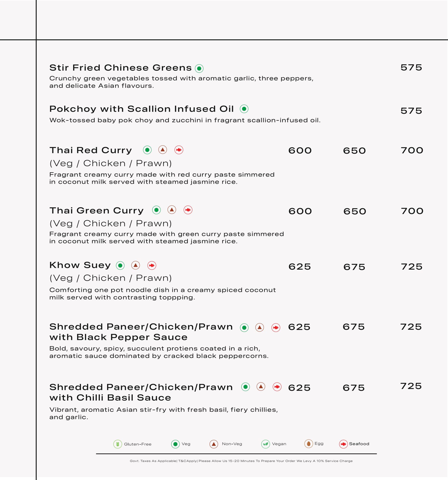Click seafood icon beside Thai Red Curry
Viewport: 448px width, 480px height.
point(179,150)
